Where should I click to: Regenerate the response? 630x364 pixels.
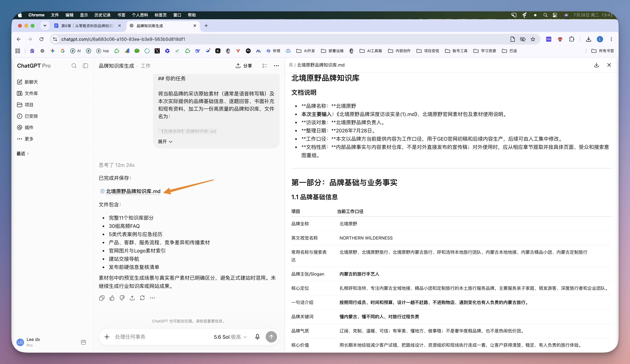(142, 298)
